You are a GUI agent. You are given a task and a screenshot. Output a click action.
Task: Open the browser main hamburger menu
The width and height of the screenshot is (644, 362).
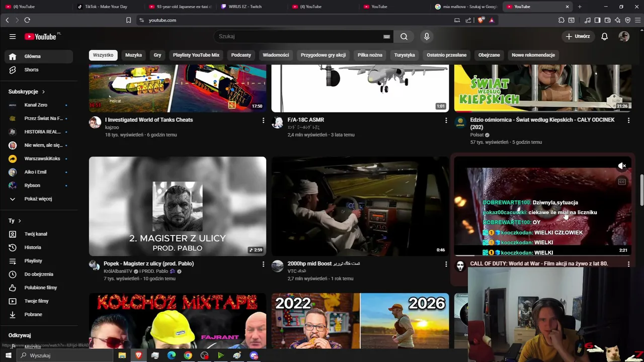(637, 20)
